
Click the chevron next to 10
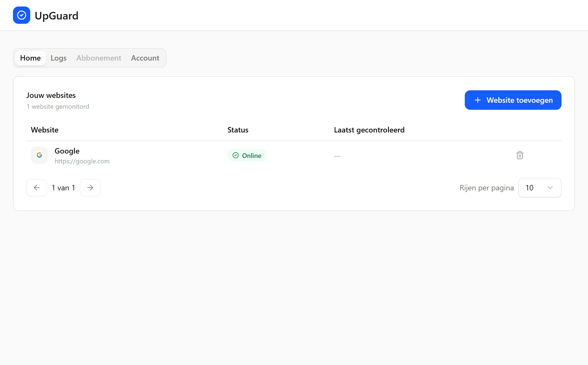(x=550, y=187)
